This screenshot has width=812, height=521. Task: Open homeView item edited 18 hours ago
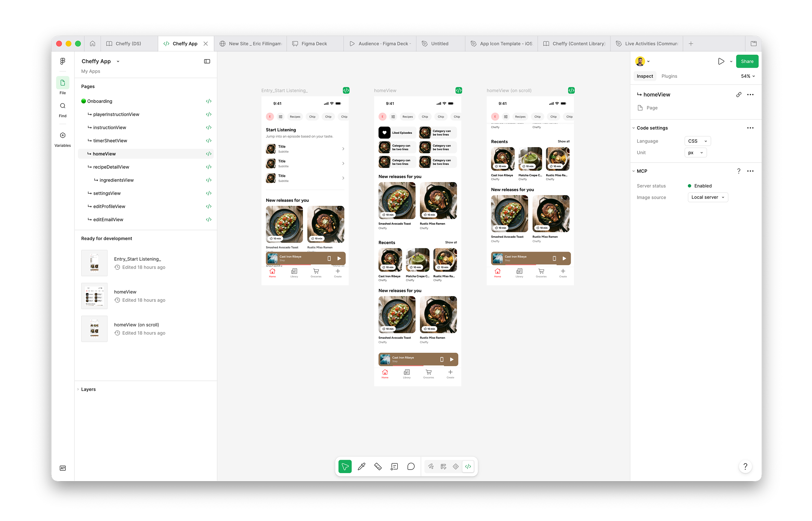pos(146,296)
